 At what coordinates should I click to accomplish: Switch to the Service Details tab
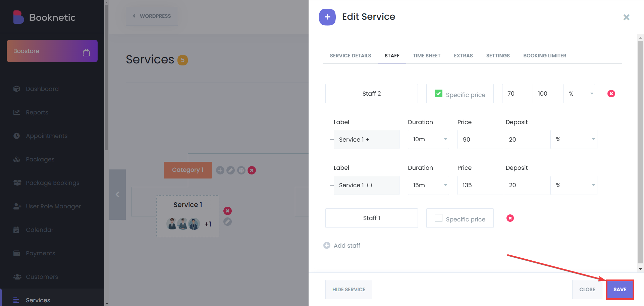(x=351, y=56)
